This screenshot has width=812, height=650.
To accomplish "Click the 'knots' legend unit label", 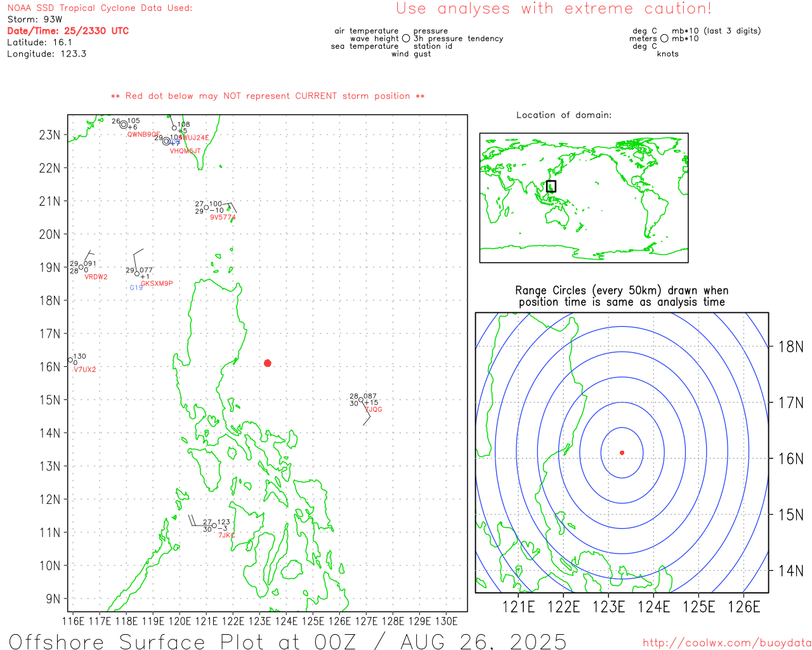I will click(668, 54).
